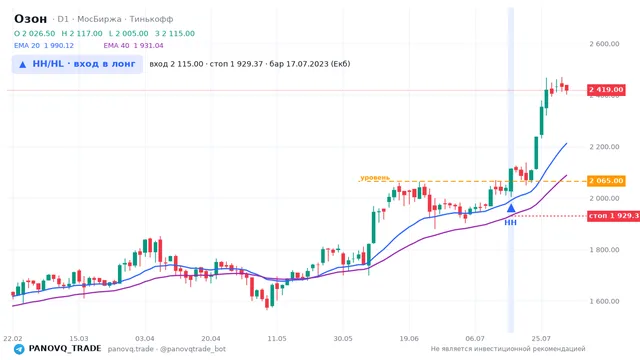Click the З 2 115.00 close value
Image resolution: width=640 pixels, height=360 pixels.
coord(175,33)
